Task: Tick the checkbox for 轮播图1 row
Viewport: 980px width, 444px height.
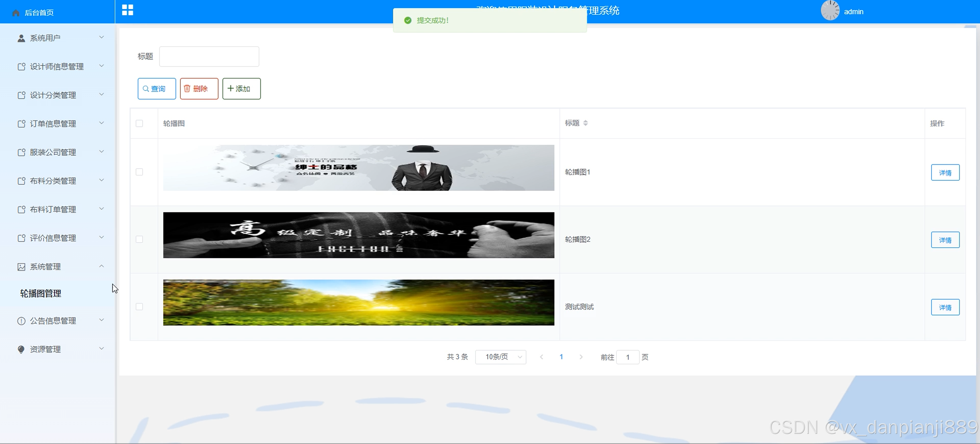Action: tap(139, 172)
